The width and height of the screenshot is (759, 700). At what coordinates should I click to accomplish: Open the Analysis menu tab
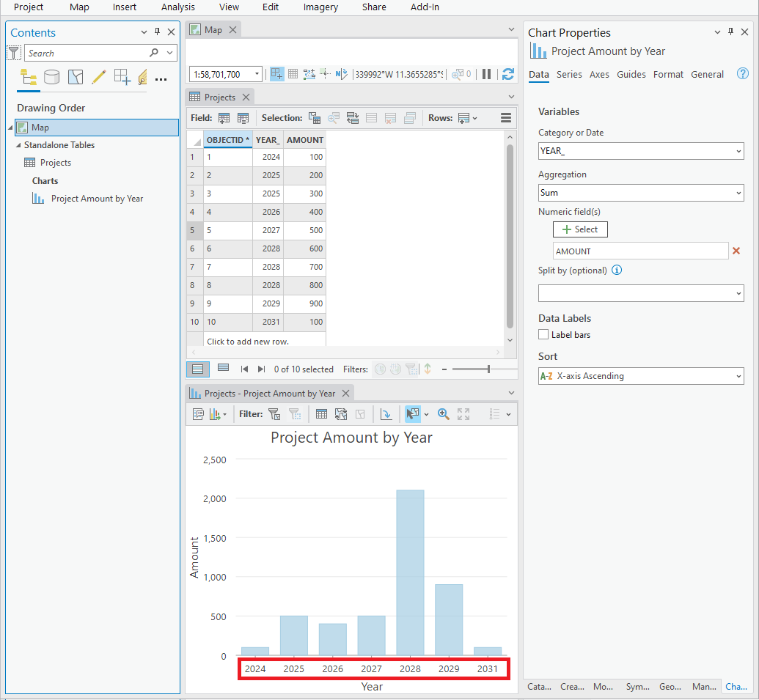point(178,7)
